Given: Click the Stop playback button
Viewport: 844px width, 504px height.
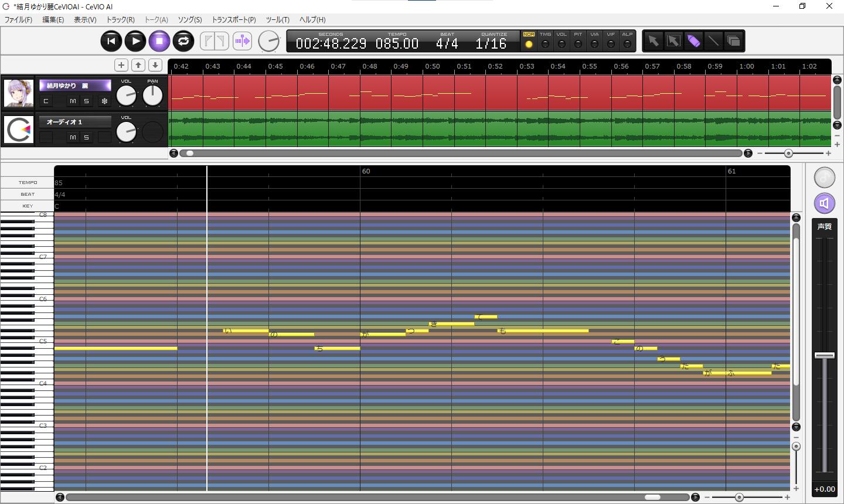Looking at the screenshot, I should [x=159, y=41].
